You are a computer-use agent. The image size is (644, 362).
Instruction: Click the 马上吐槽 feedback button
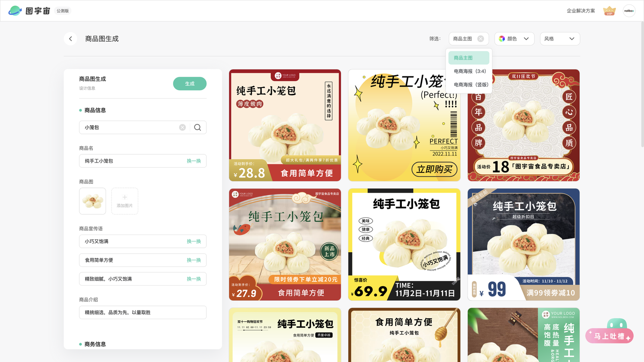pos(609,336)
